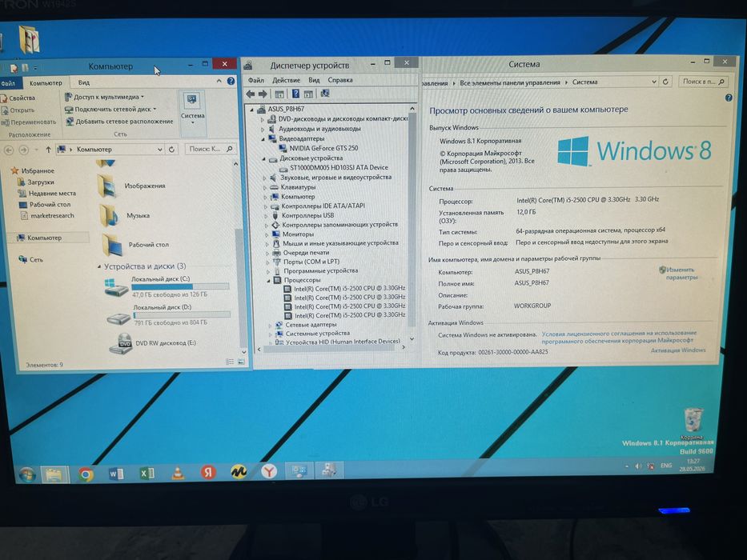Expand the Клавиатуры node
The width and height of the screenshot is (747, 560).
click(x=265, y=188)
